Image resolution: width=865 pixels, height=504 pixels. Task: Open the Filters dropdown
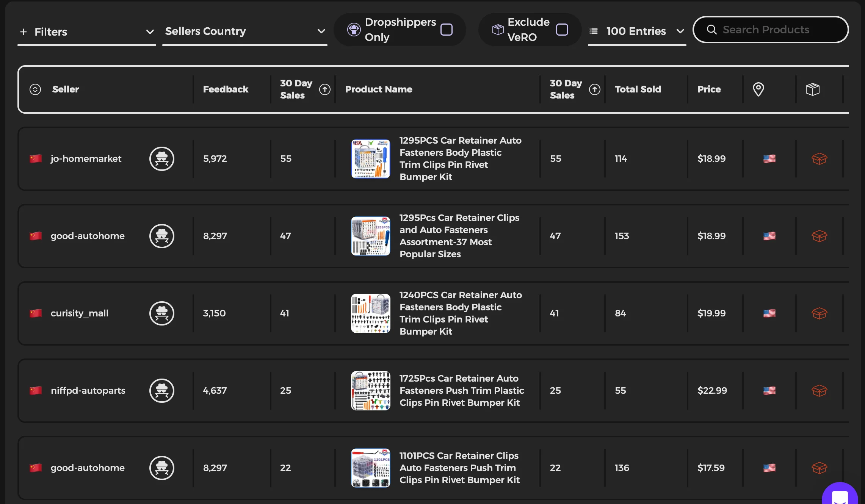(87, 32)
